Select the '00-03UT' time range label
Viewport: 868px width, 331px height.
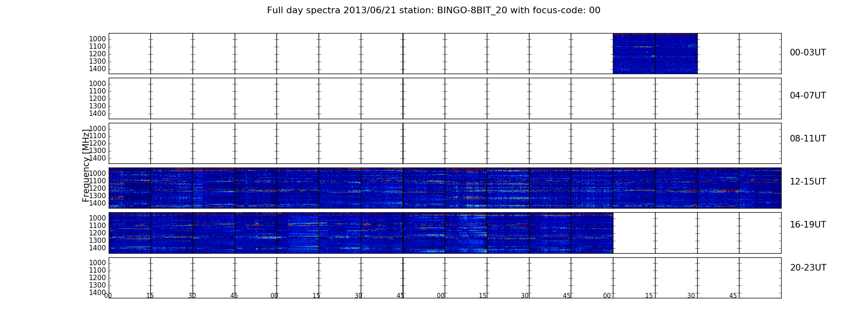(x=808, y=53)
